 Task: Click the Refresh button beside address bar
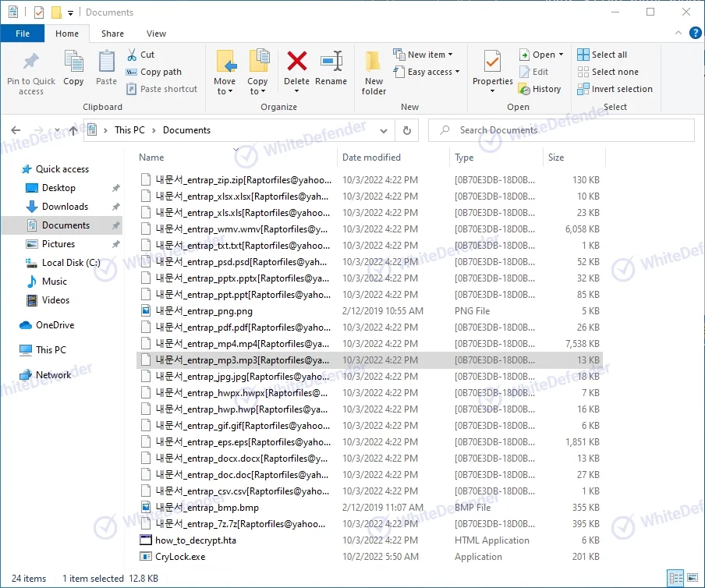point(406,130)
